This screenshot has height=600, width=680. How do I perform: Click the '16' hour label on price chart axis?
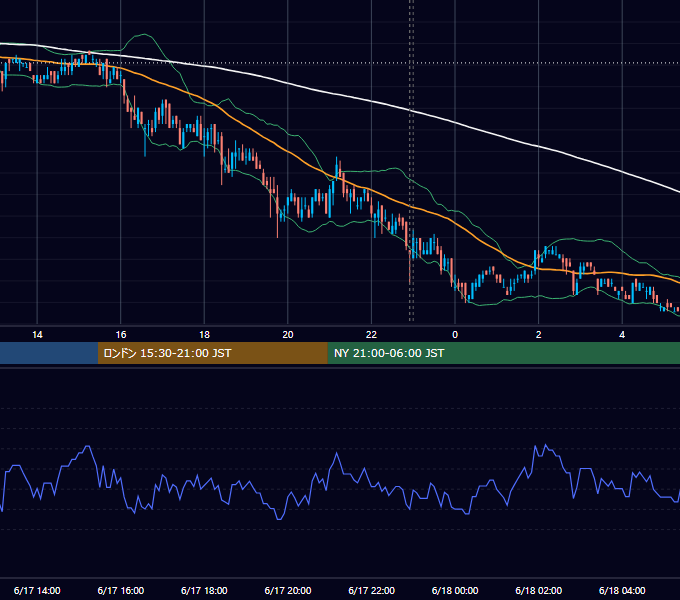[121, 335]
